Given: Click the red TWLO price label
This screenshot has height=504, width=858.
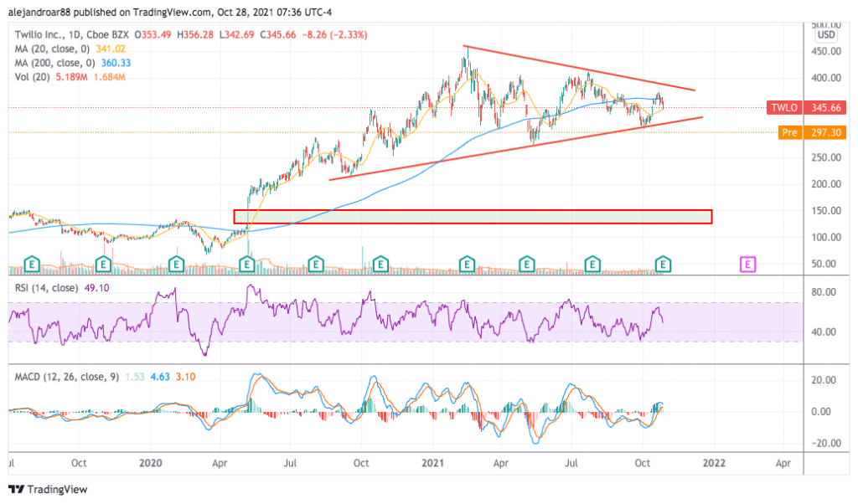Looking at the screenshot, I should coord(807,108).
